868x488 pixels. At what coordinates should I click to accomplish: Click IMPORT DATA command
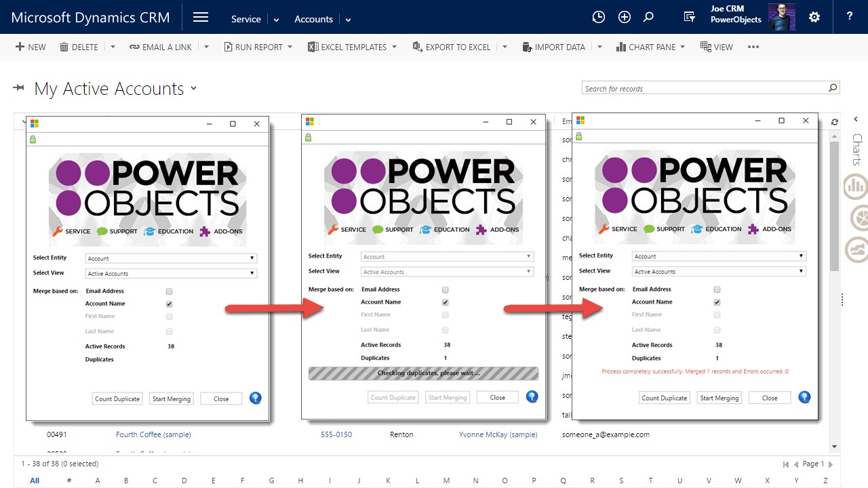tap(554, 47)
